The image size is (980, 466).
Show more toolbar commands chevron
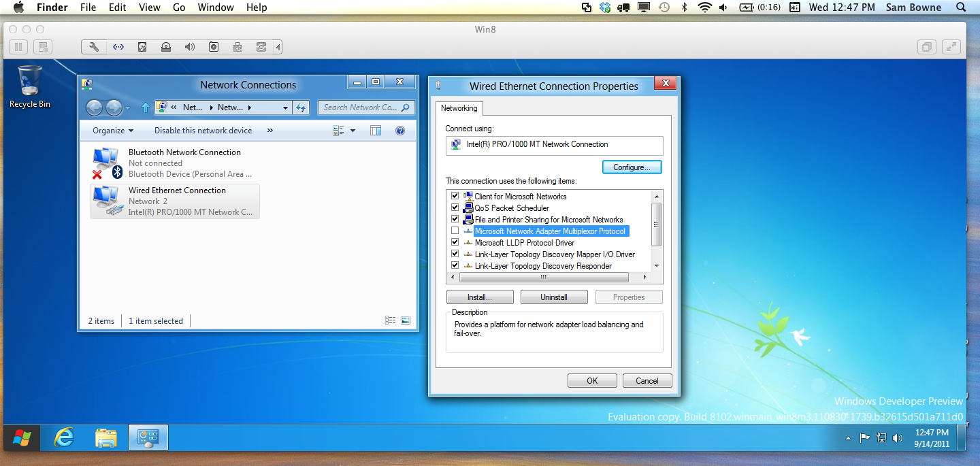(270, 131)
